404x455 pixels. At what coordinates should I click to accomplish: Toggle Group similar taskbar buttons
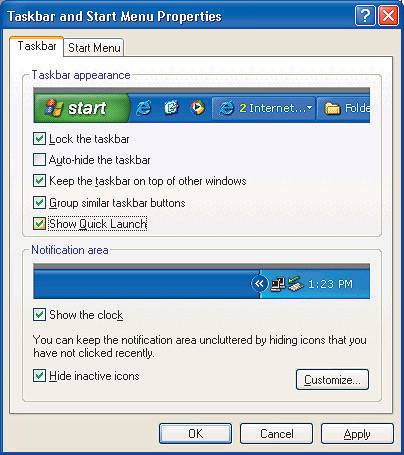39,202
